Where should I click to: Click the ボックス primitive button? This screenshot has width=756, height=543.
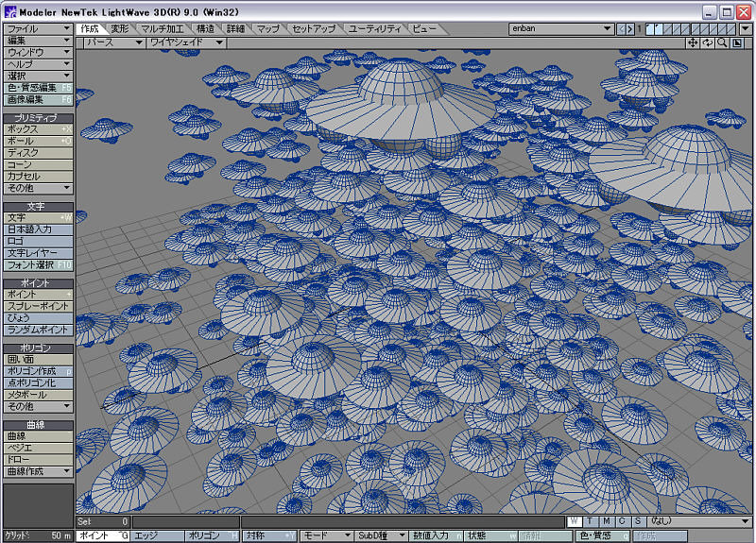point(38,128)
